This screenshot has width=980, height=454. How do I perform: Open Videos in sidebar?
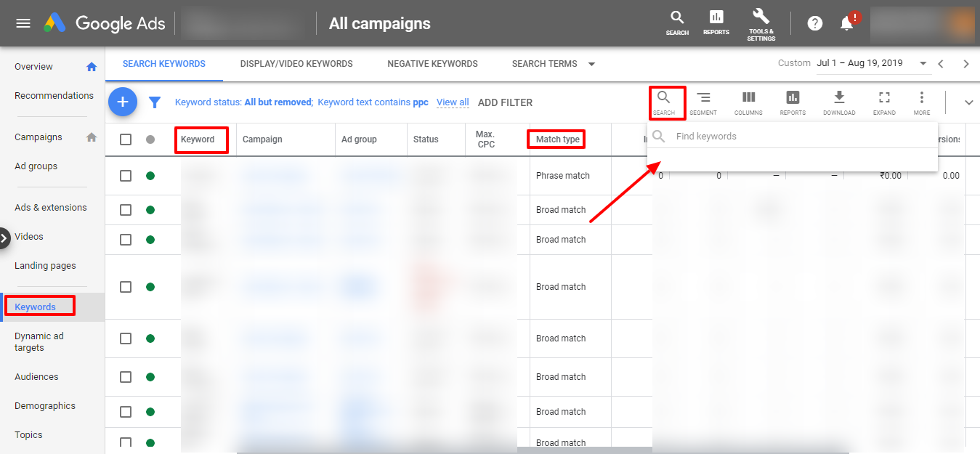pyautogui.click(x=29, y=237)
